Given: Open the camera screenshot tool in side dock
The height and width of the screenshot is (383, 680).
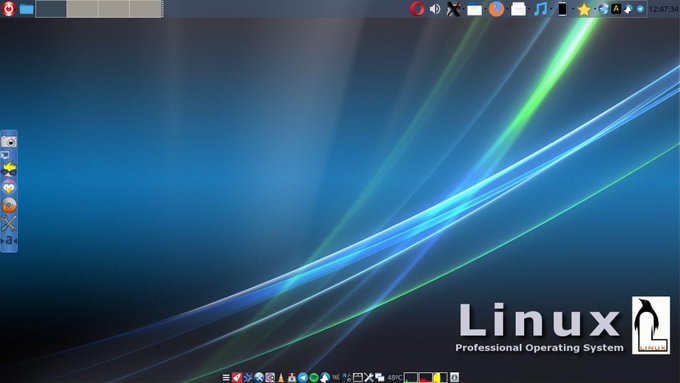Looking at the screenshot, I should (9, 142).
